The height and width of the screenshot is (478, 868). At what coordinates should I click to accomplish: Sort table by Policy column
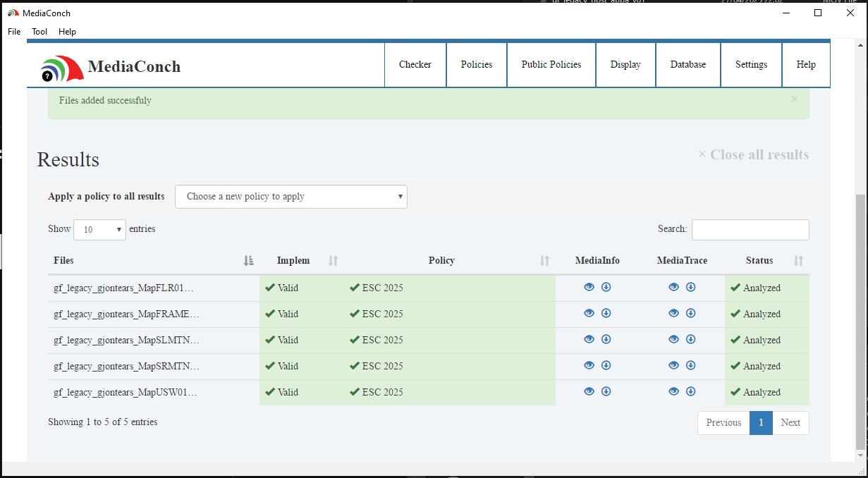point(450,261)
